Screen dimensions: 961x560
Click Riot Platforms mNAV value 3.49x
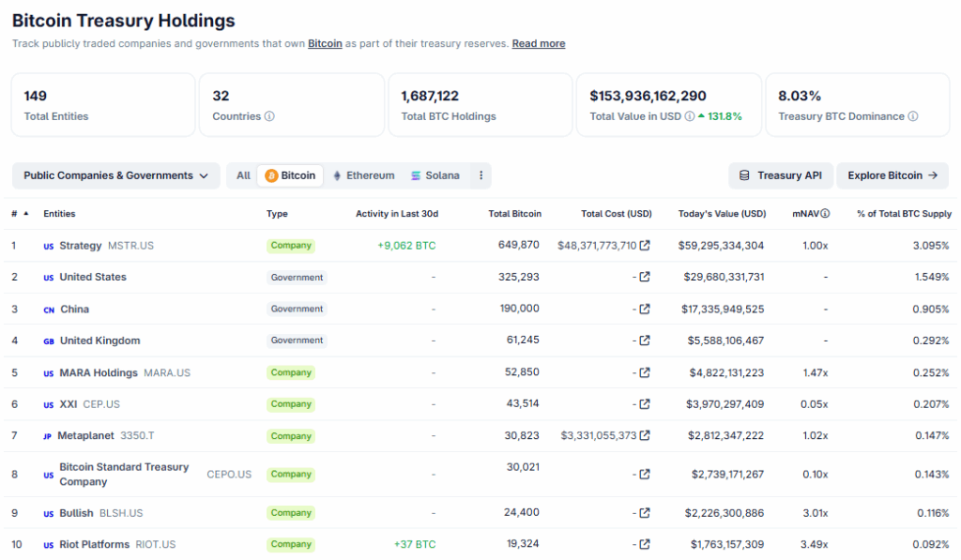pyautogui.click(x=814, y=544)
